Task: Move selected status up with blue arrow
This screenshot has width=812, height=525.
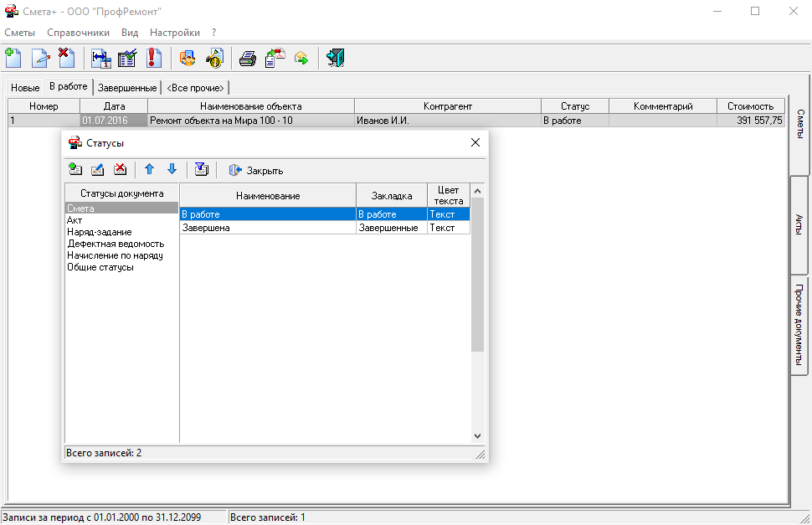Action: click(150, 170)
